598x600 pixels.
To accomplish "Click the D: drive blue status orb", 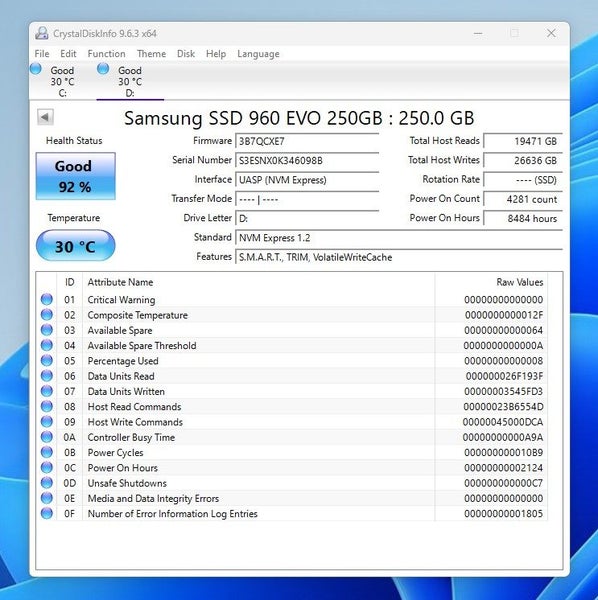I will click(103, 69).
